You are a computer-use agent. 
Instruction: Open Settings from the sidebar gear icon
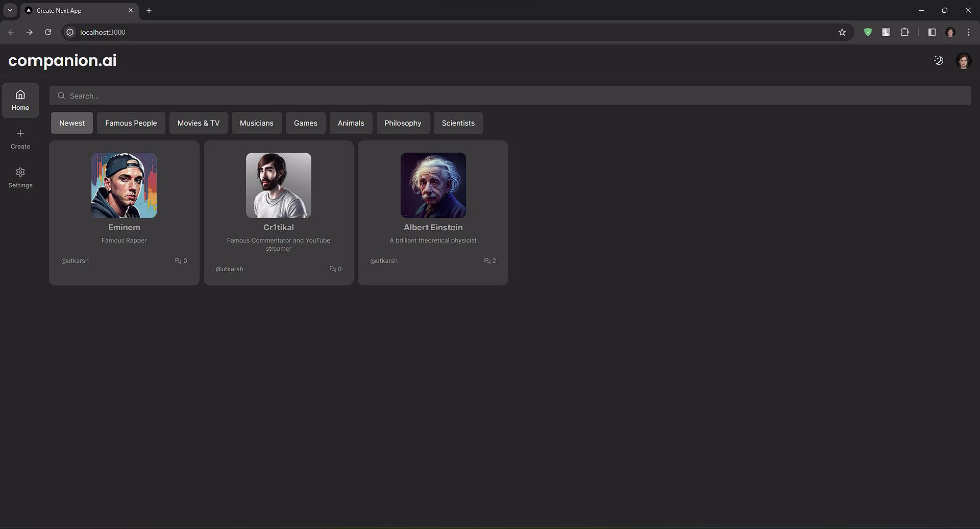click(20, 172)
